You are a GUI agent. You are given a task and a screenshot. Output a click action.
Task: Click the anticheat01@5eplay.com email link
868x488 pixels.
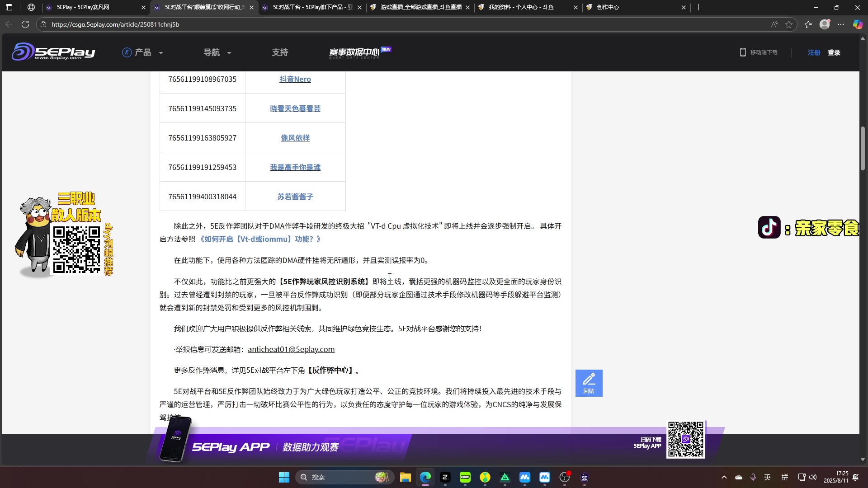tap(291, 349)
